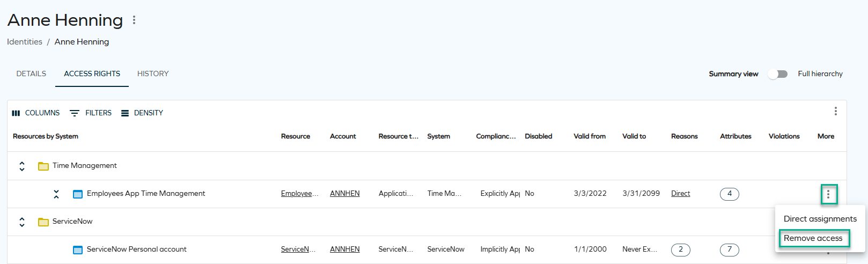
Task: Click the 'ServiceNow' group label
Action: click(72, 222)
